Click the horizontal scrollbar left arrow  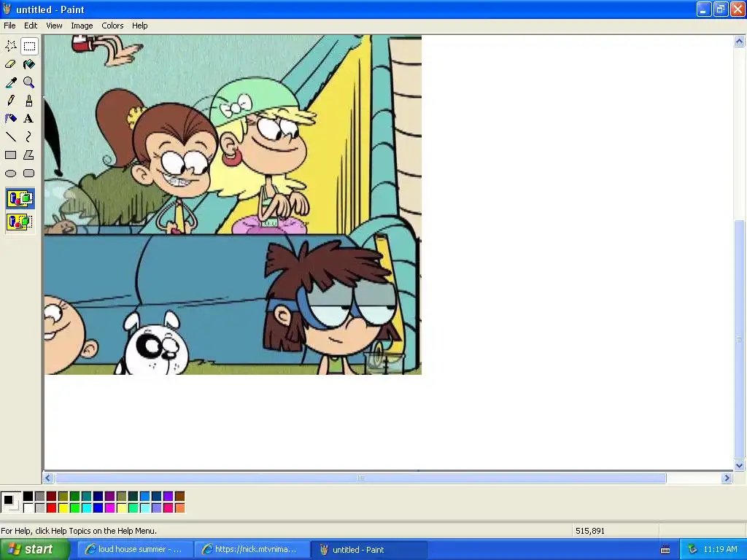coord(48,478)
